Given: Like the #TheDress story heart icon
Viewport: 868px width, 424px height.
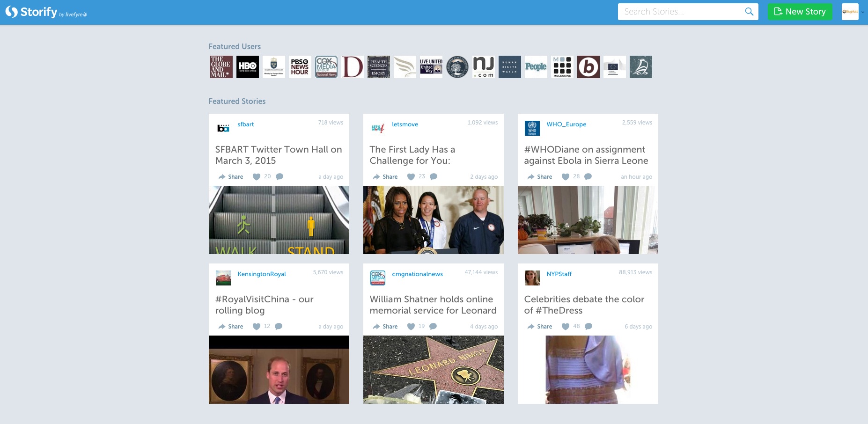Looking at the screenshot, I should tap(566, 327).
